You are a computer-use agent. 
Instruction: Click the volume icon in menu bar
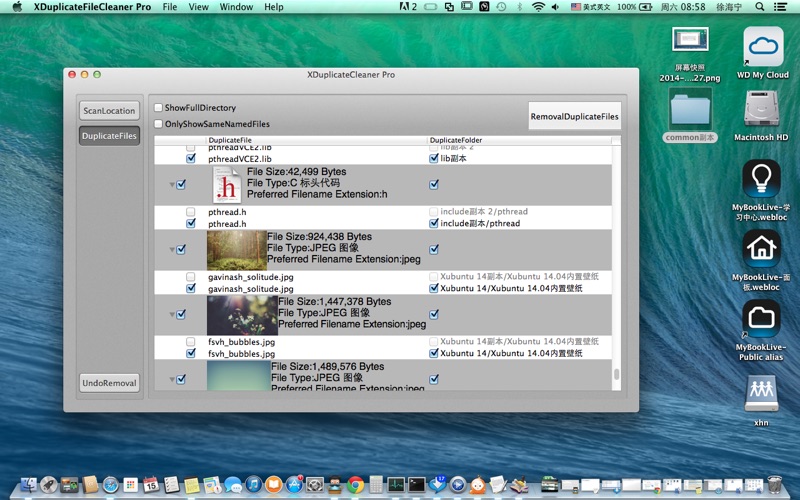coord(555,7)
